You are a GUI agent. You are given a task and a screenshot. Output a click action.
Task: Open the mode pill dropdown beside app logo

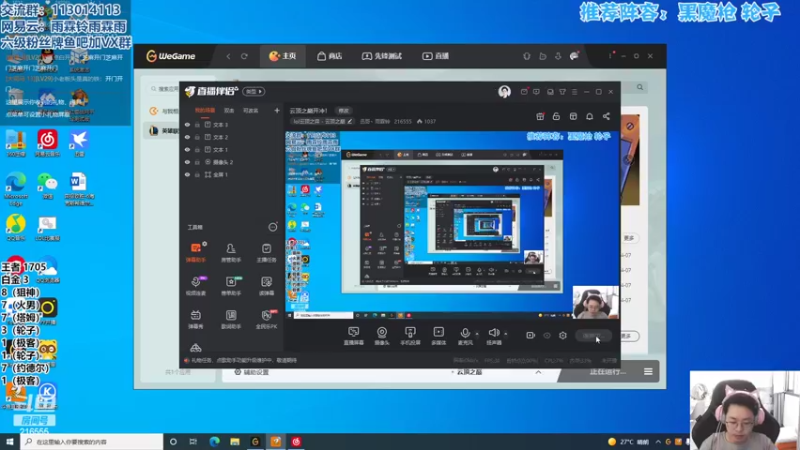tap(254, 91)
